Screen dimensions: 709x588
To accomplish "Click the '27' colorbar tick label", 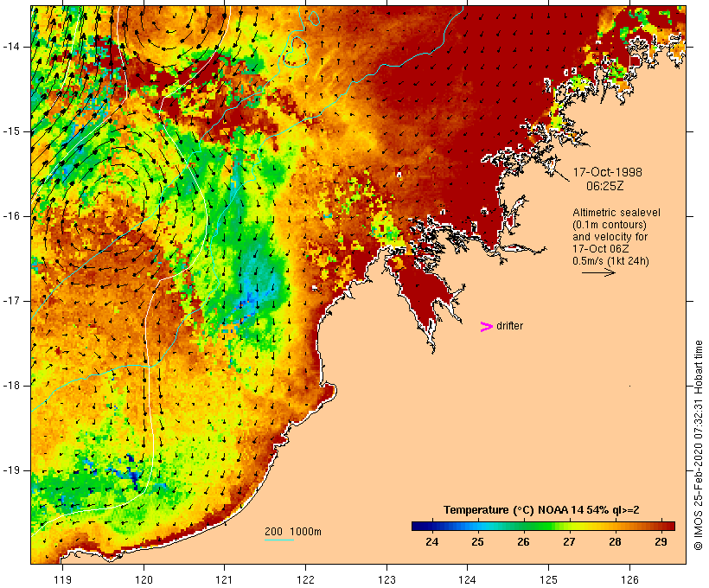I will click(569, 542).
